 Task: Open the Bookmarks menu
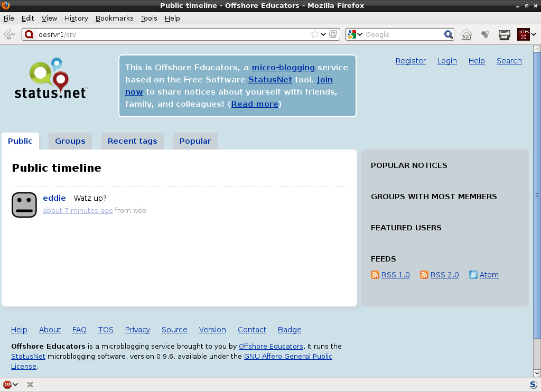tap(114, 18)
